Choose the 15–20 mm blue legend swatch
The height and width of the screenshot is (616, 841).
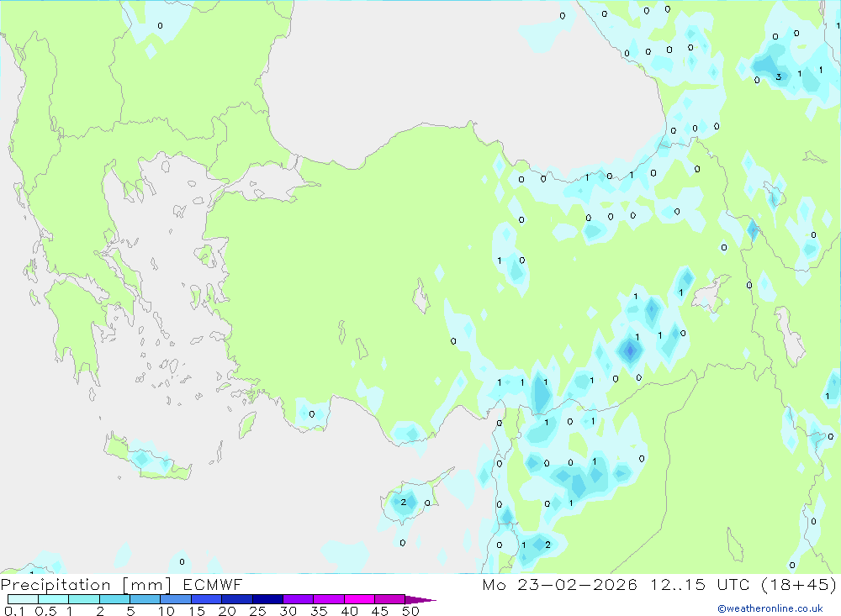point(206,599)
